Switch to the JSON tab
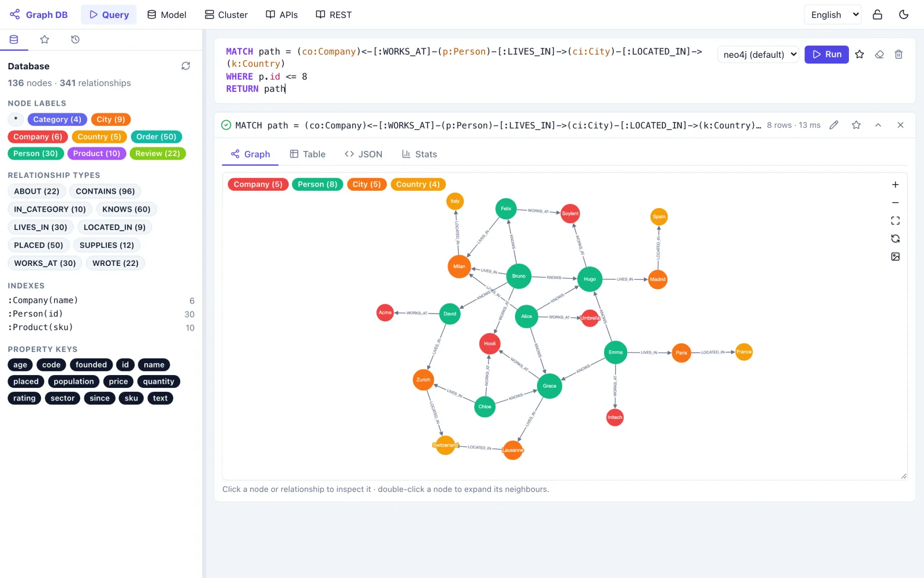This screenshot has height=578, width=924. (363, 154)
